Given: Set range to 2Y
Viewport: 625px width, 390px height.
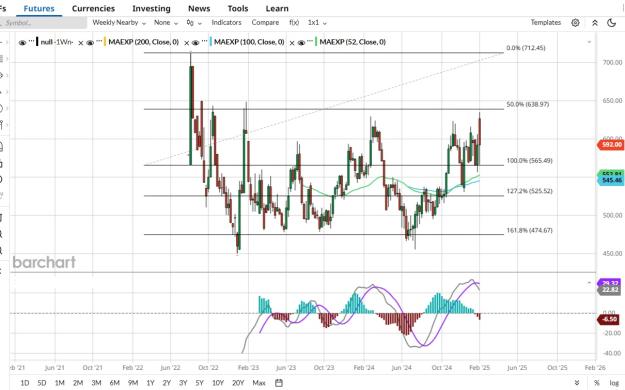Looking at the screenshot, I should click(x=167, y=383).
